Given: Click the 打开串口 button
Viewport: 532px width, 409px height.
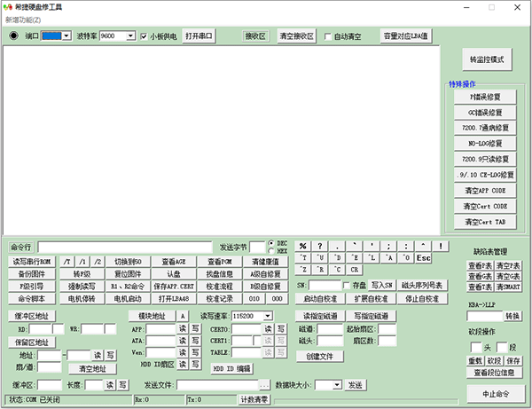Looking at the screenshot, I should 199,36.
